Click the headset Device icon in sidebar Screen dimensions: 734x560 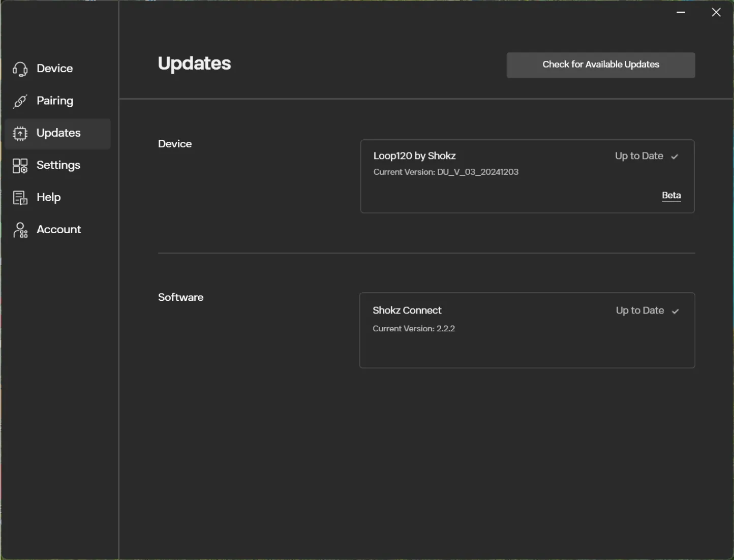click(20, 69)
